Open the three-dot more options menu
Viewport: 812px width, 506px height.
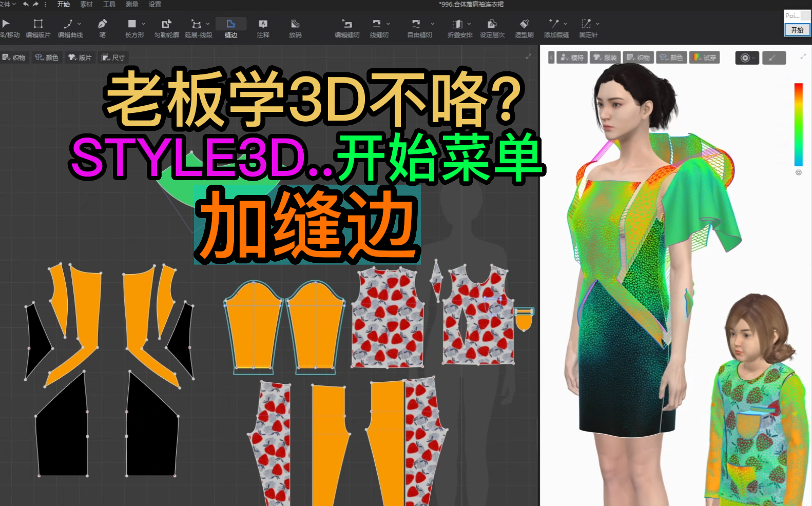click(x=46, y=4)
